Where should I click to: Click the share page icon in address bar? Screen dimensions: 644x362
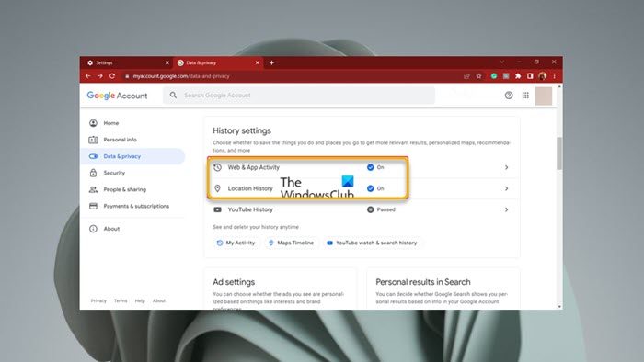coord(466,76)
